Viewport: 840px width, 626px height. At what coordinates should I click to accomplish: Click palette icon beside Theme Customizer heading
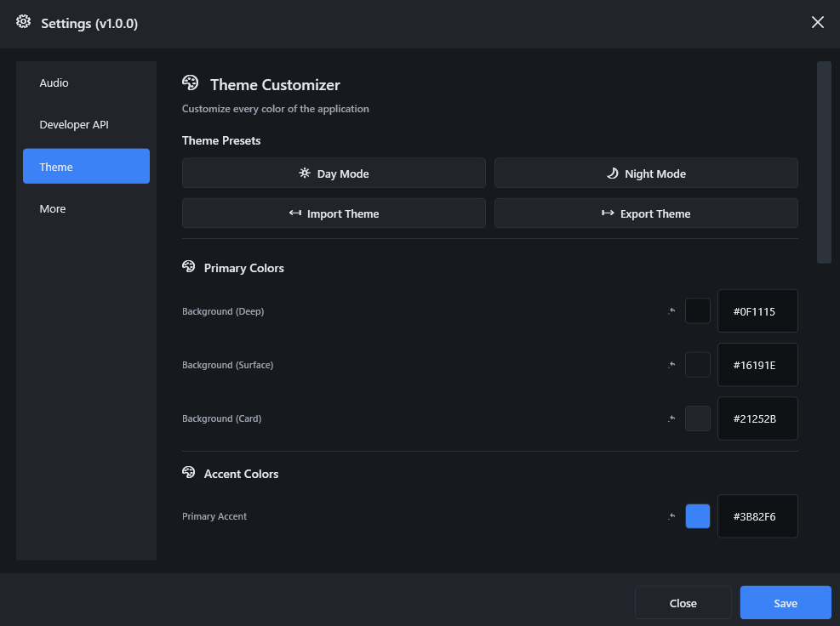coord(191,83)
